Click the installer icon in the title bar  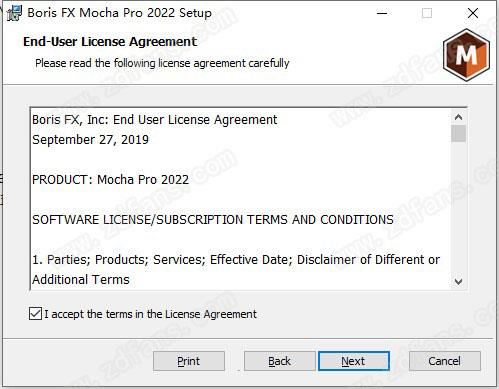tap(14, 13)
